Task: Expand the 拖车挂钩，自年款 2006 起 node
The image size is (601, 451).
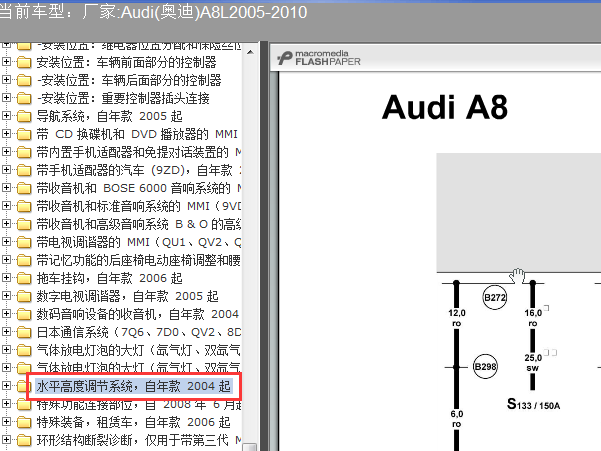Action: [x=6, y=278]
